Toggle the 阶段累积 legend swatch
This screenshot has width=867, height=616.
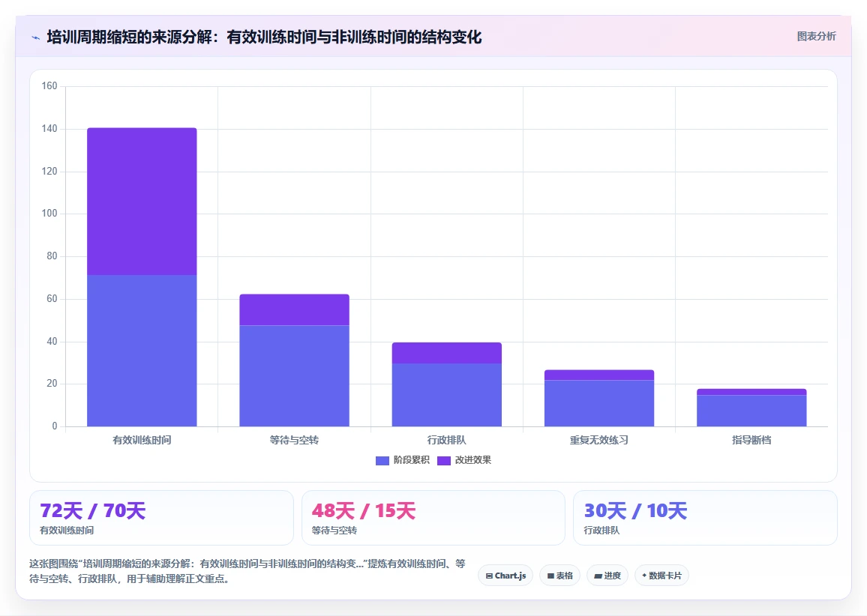(382, 461)
